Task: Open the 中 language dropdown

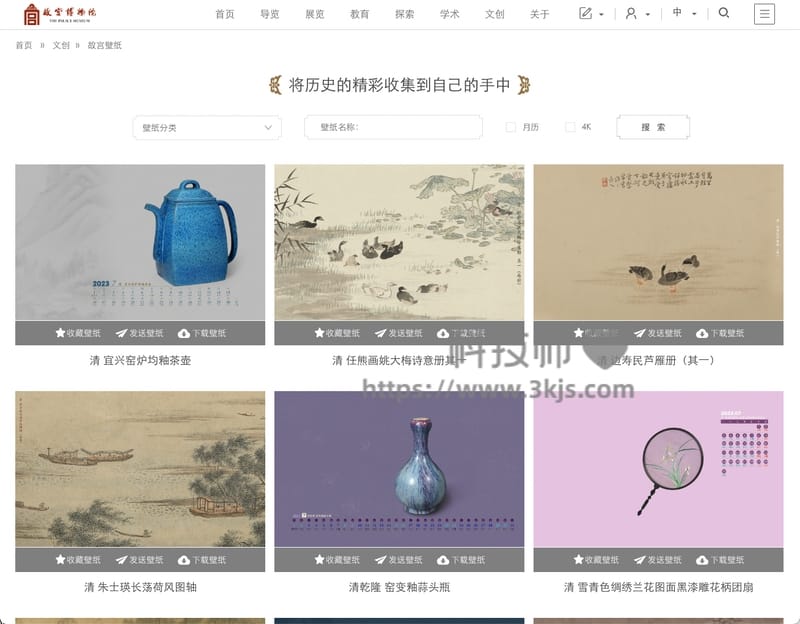Action: click(x=684, y=13)
